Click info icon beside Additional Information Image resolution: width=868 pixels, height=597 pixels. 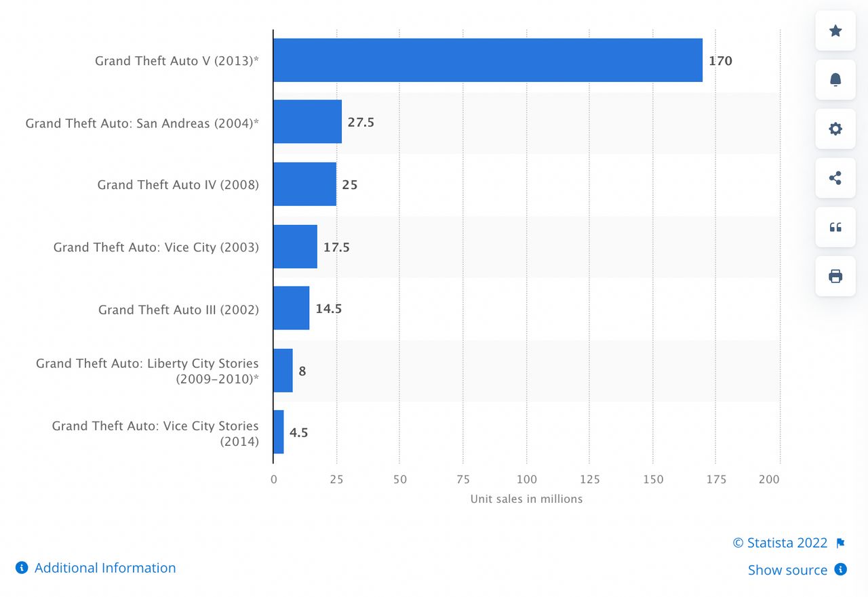click(22, 568)
